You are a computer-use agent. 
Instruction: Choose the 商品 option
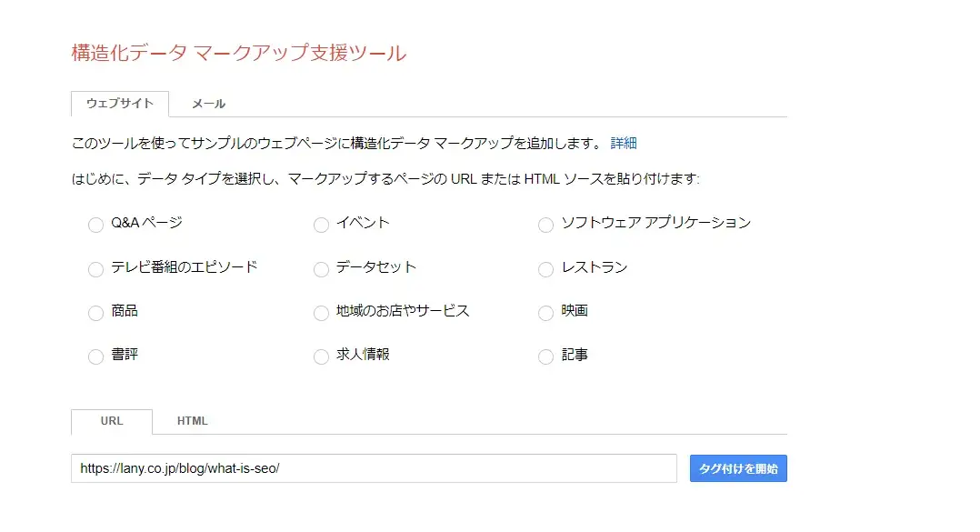click(95, 312)
